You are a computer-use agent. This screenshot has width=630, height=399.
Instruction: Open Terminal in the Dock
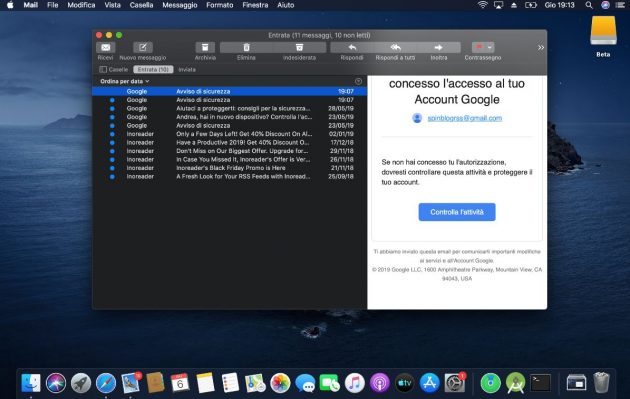pos(540,383)
